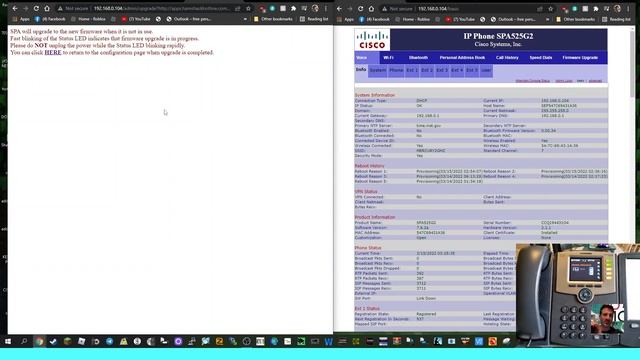Open Home - Roblox bookmark in left browser
The height and width of the screenshot is (360, 640).
click(88, 19)
